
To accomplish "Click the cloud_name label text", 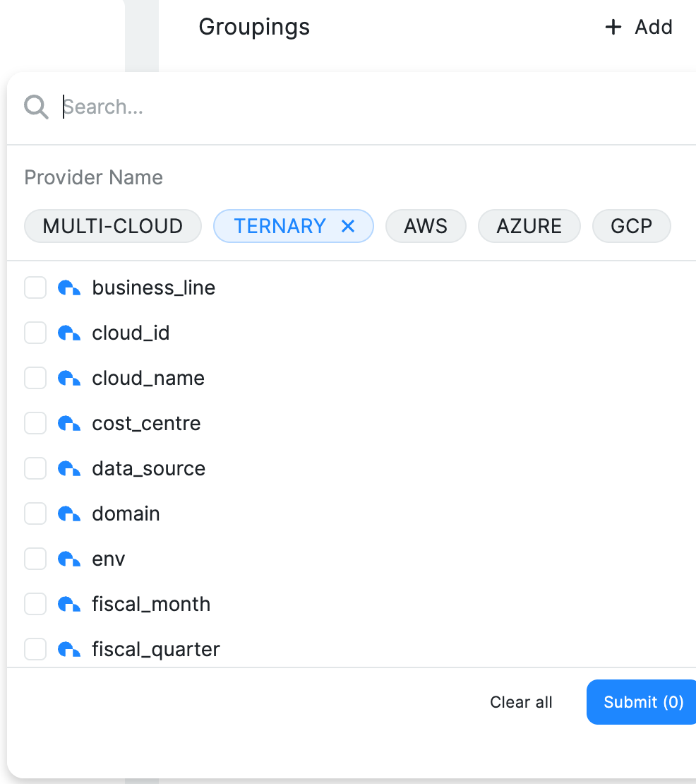I will 148,379.
